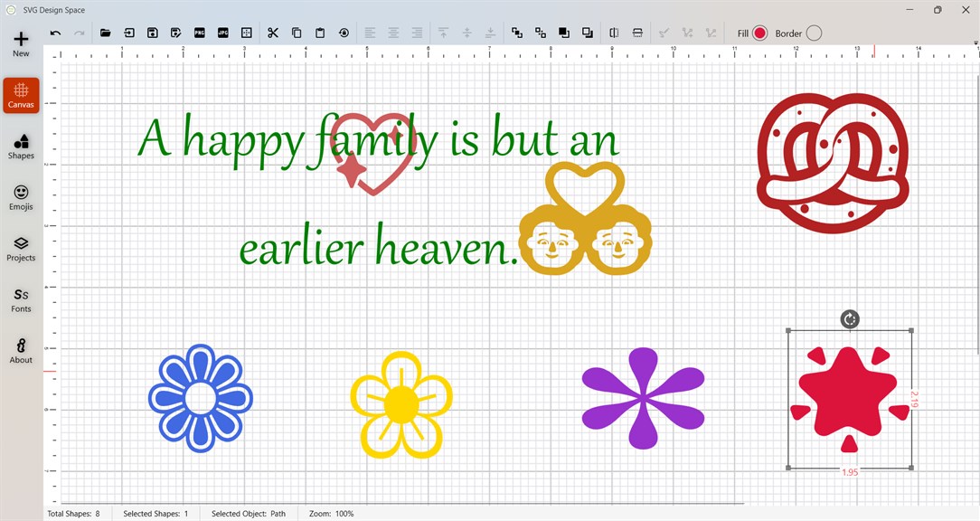
Task: Click the Save As icon with pencil
Action: (176, 33)
